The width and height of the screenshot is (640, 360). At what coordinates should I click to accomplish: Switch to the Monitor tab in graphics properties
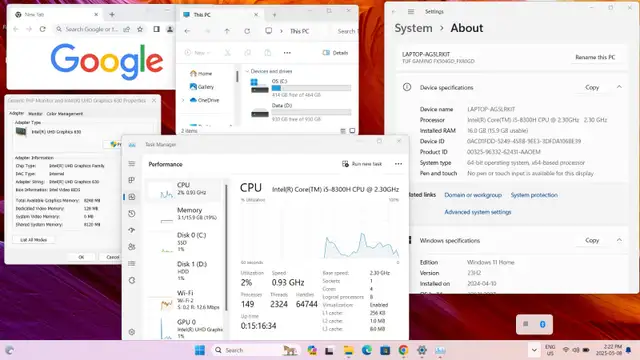(x=35, y=113)
